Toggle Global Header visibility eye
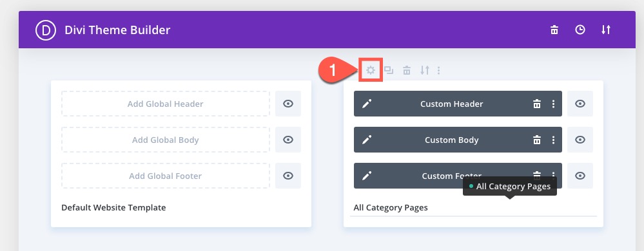644x251 pixels. coord(288,104)
